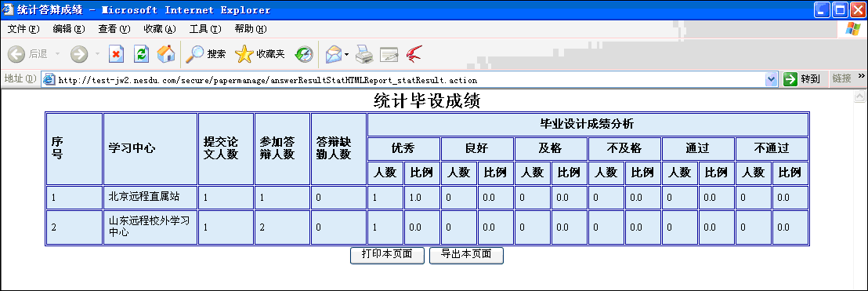Click the 优秀 grade header

coord(403,148)
